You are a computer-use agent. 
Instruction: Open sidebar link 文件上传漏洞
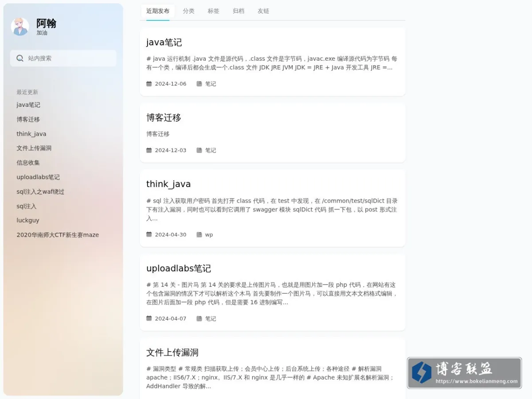[34, 148]
